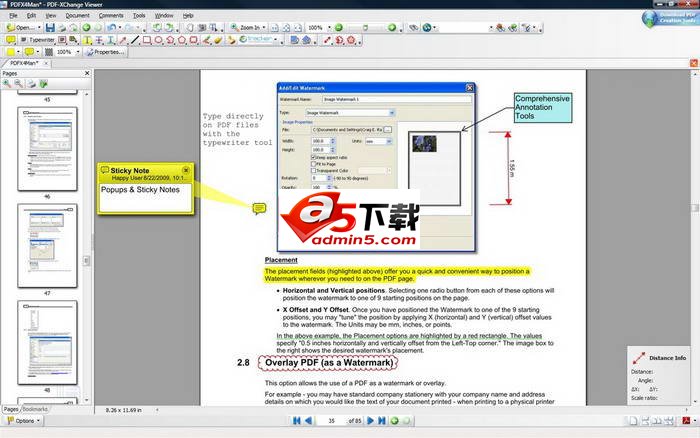Close the Sticky Note popup
Screen dimensions: 700x438
pyautogui.click(x=186, y=170)
